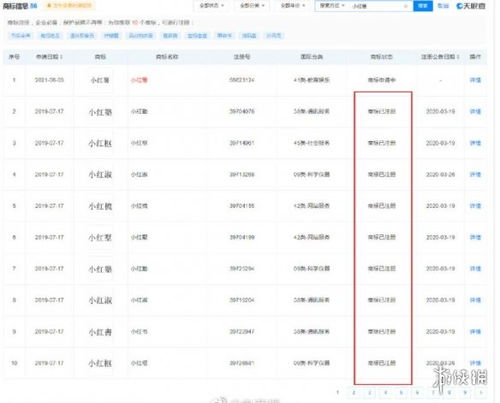Viewport: 500px width, 403px height.
Task: Open the 全部分类 category filter dropdown
Action: (252, 6)
